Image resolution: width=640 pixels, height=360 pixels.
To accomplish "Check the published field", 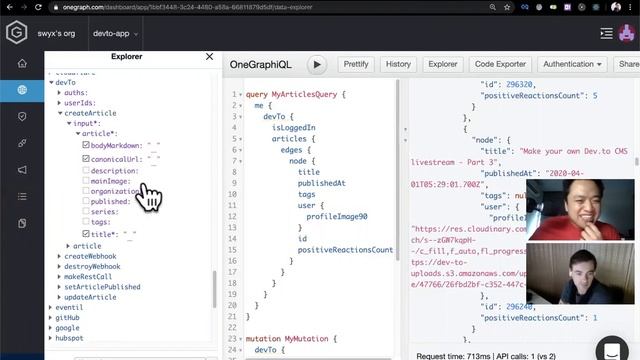I will (x=86, y=200).
